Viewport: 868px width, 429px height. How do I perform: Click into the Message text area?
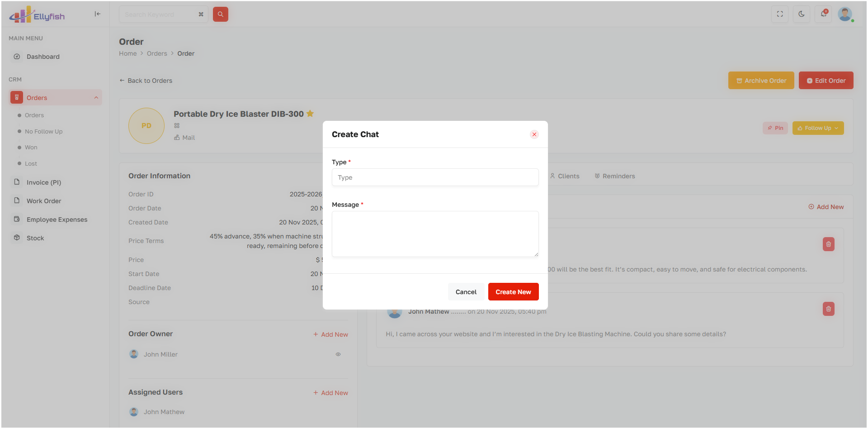[435, 234]
